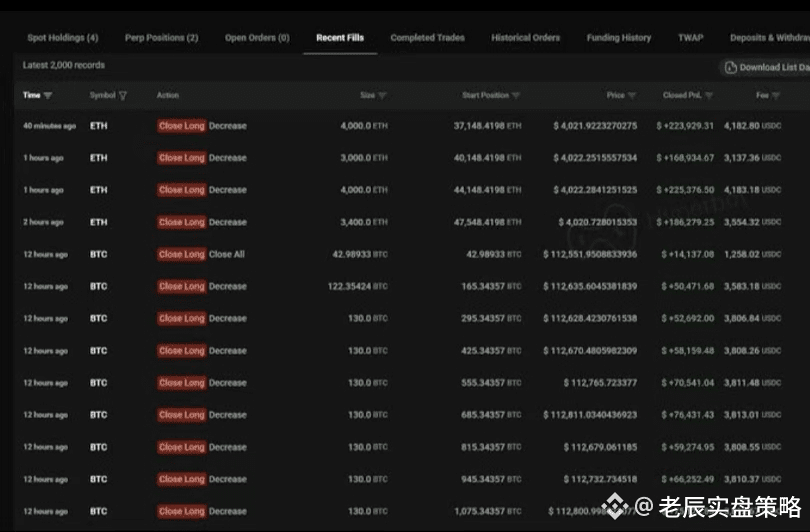Image resolution: width=810 pixels, height=532 pixels.
Task: Select the '40 minutes ago' time cell
Action: click(x=50, y=126)
